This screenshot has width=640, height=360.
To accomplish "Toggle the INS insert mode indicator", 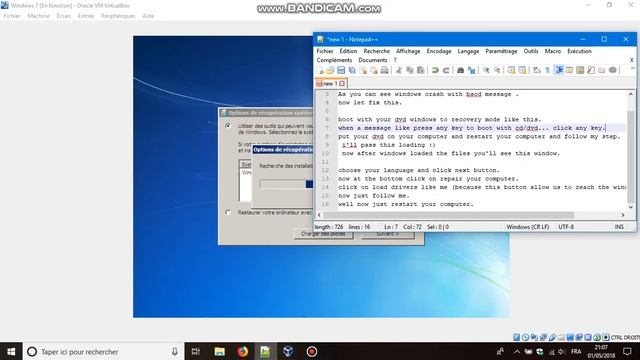I will 619,227.
